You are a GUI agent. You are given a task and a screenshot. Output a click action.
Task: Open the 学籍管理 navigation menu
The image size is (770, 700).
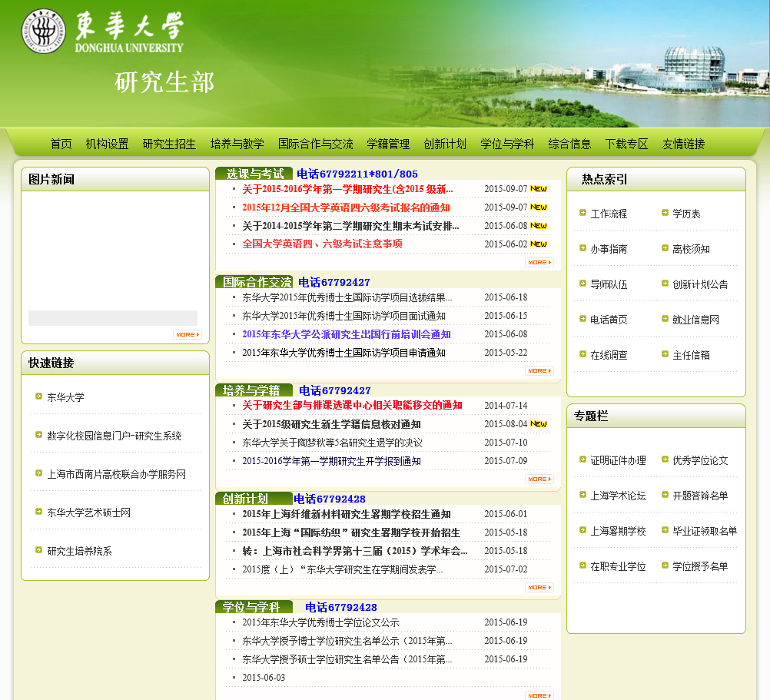388,144
